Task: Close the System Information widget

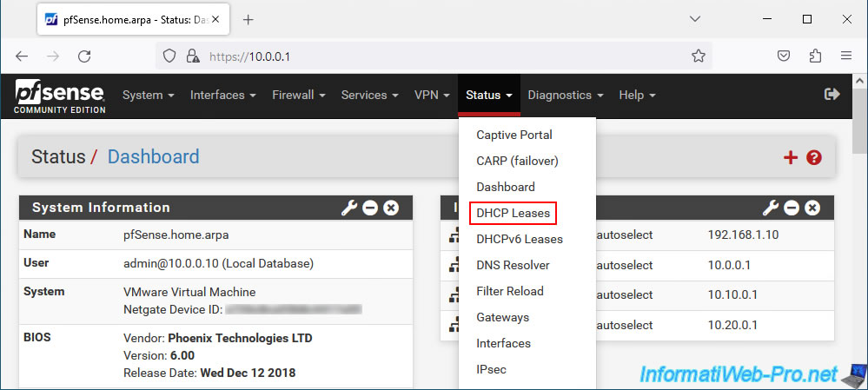Action: pyautogui.click(x=391, y=208)
